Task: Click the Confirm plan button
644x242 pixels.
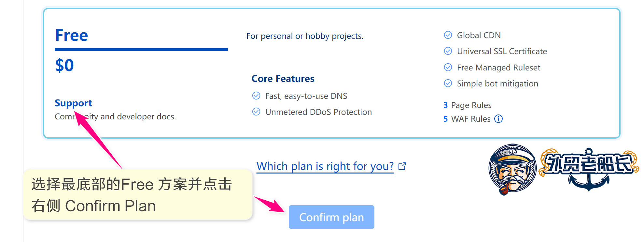Action: tap(331, 217)
